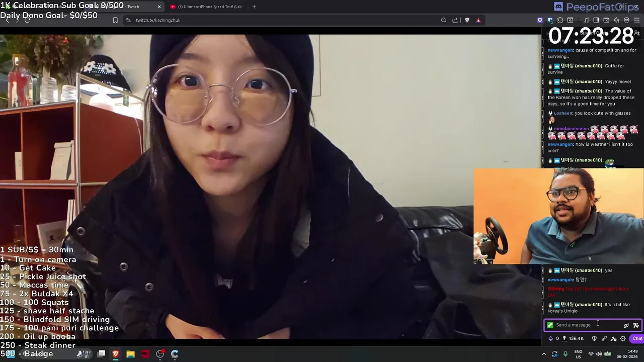This screenshot has width=644, height=362.
Task: Open File Explorer from the taskbar
Action: (130, 354)
